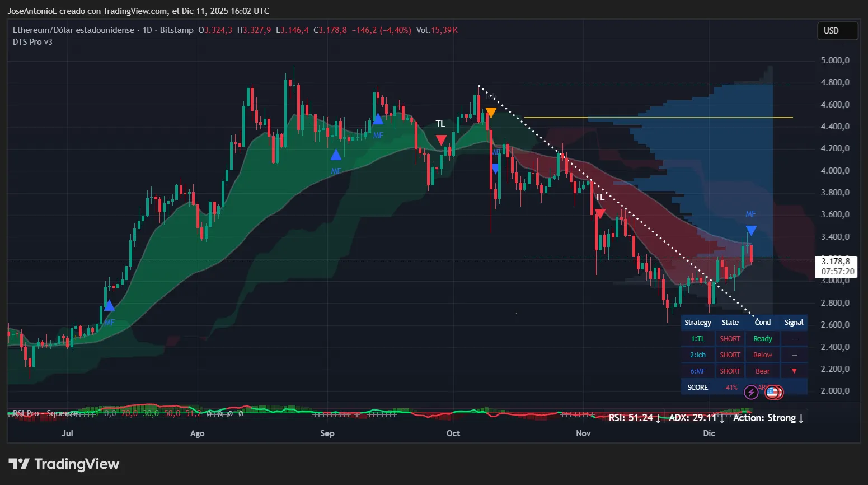Click the TradingView logo in the corner
This screenshot has height=485, width=868.
tap(63, 464)
